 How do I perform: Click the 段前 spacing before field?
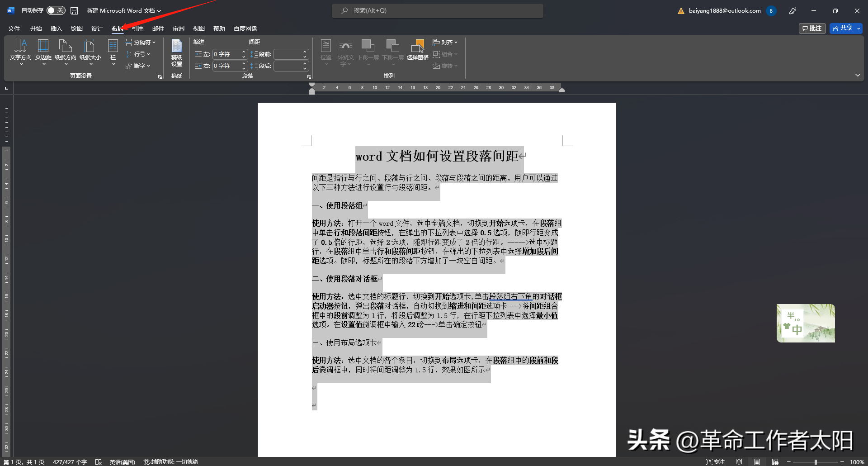coord(291,54)
